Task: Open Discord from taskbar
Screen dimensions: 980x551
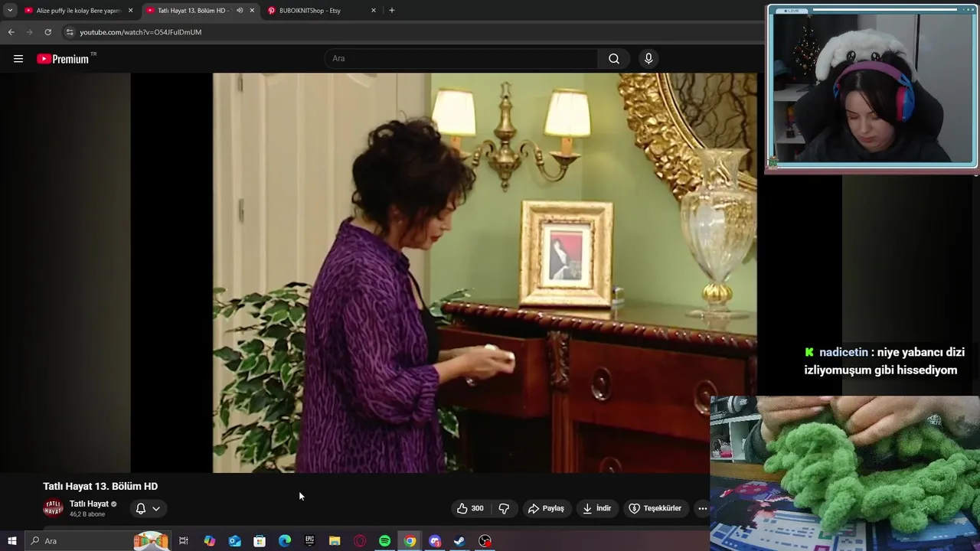Action: [435, 541]
